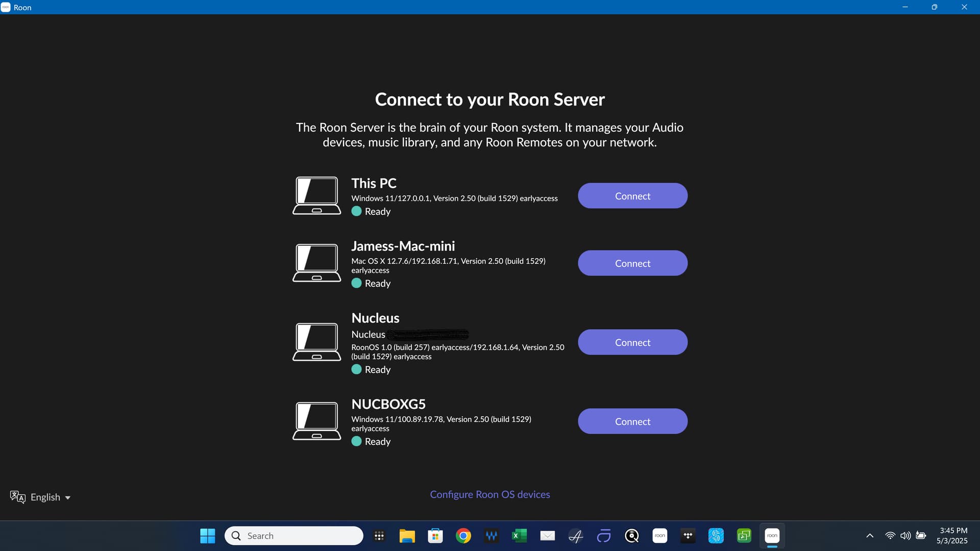Show hidden system tray icons
This screenshot has height=551, width=980.
(x=870, y=536)
